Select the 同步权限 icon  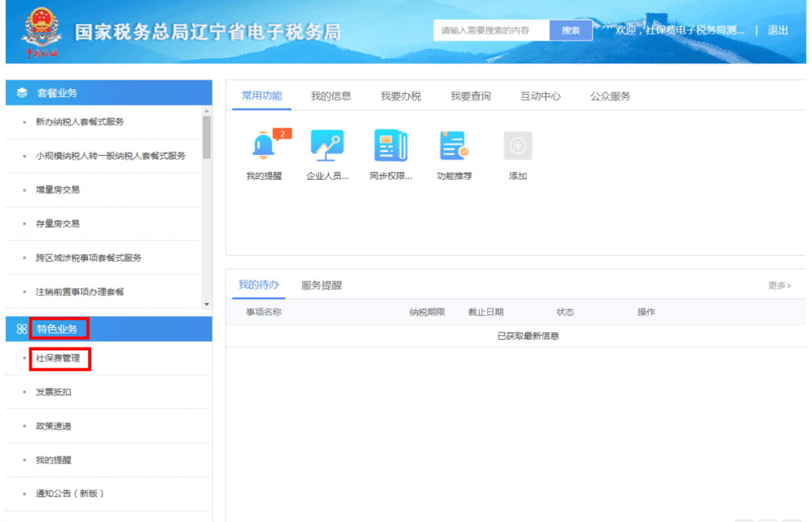390,145
